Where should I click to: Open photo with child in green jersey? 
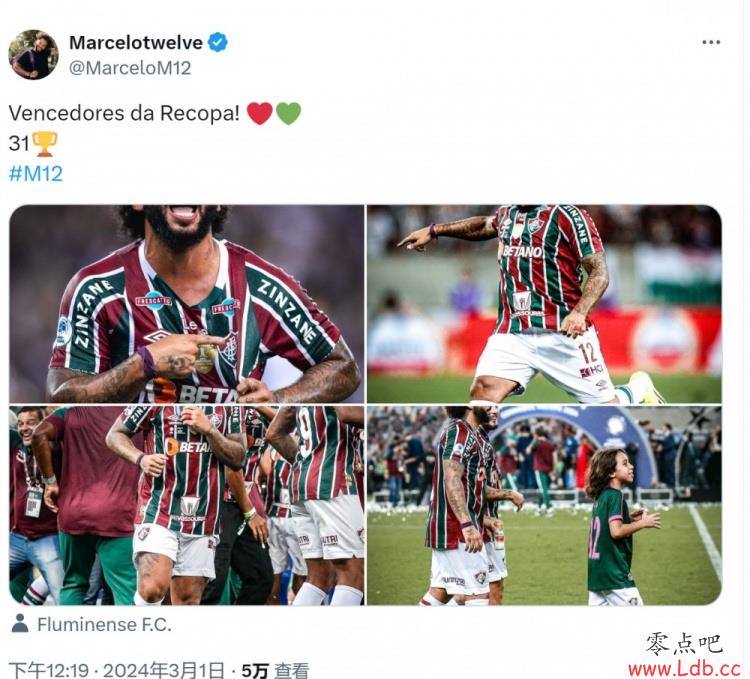coord(544,505)
